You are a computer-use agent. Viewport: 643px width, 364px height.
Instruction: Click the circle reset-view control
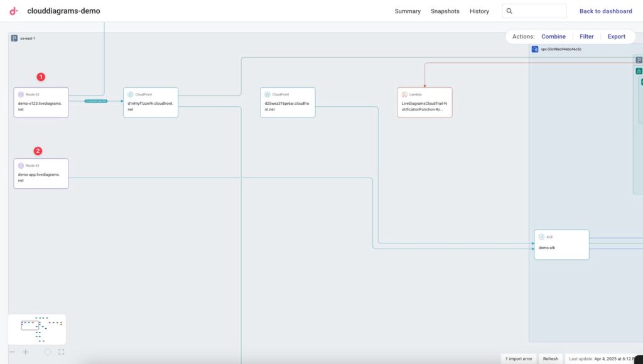click(48, 352)
